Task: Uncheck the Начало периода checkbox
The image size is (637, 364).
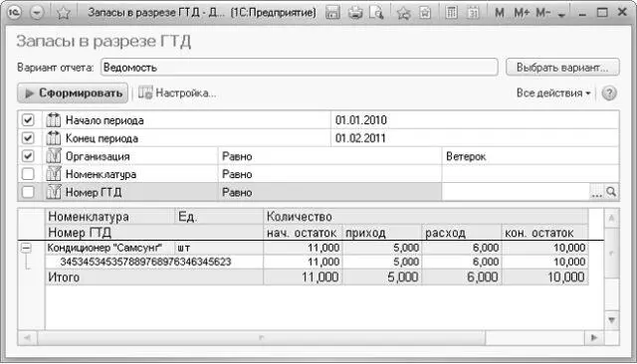Action: [x=28, y=120]
